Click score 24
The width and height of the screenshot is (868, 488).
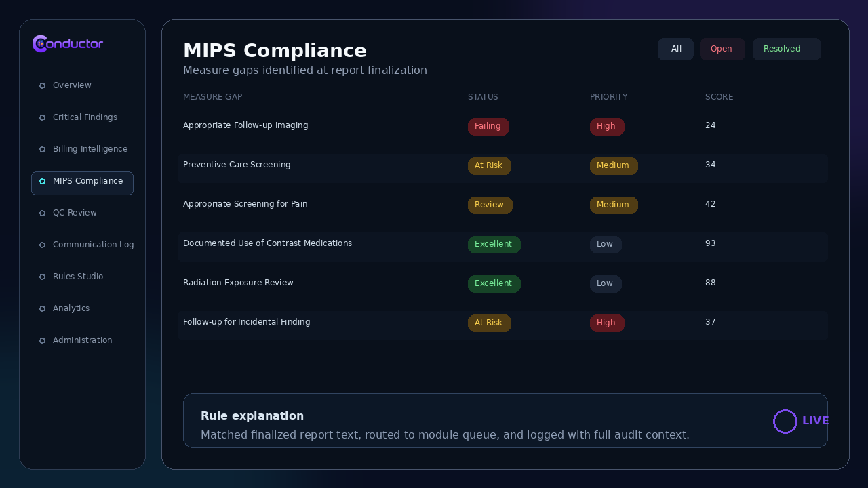click(711, 126)
